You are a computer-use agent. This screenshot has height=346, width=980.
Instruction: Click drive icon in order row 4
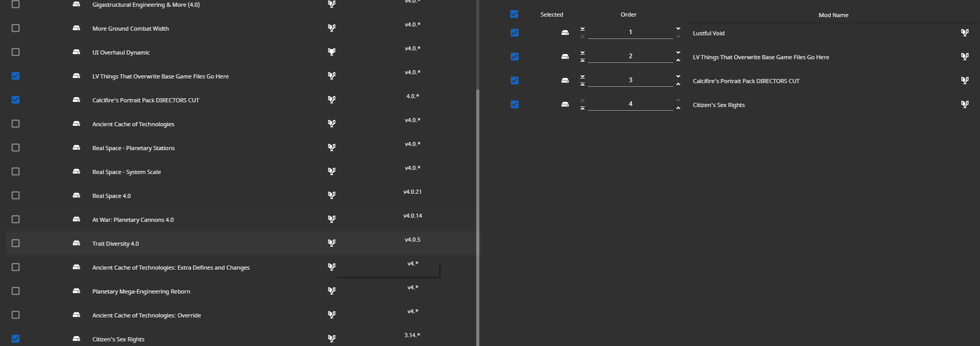click(x=565, y=104)
